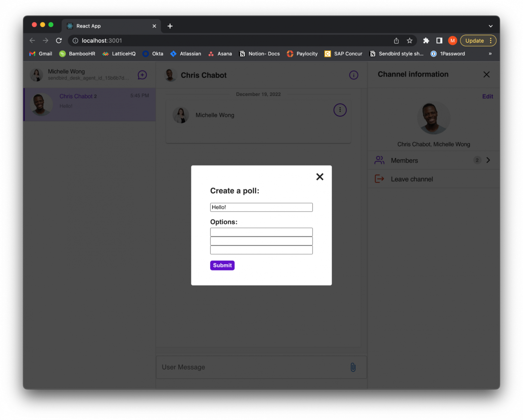Image resolution: width=523 pixels, height=420 pixels.
Task: Close the Create a poll dialog
Action: 319,177
